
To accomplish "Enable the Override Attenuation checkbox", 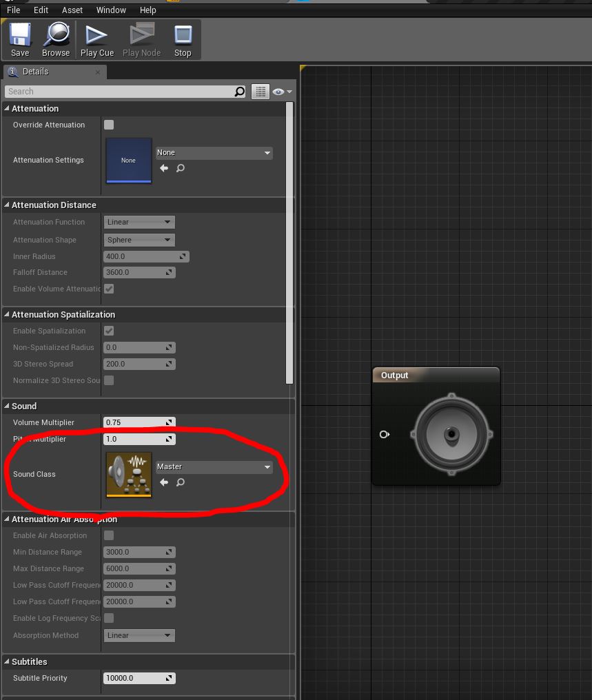I will [x=108, y=125].
